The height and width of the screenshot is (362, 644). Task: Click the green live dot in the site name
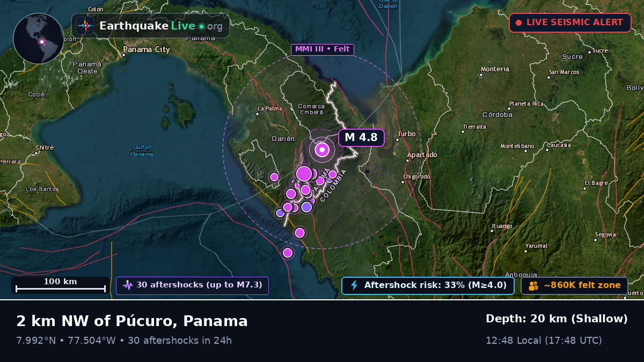click(x=201, y=26)
